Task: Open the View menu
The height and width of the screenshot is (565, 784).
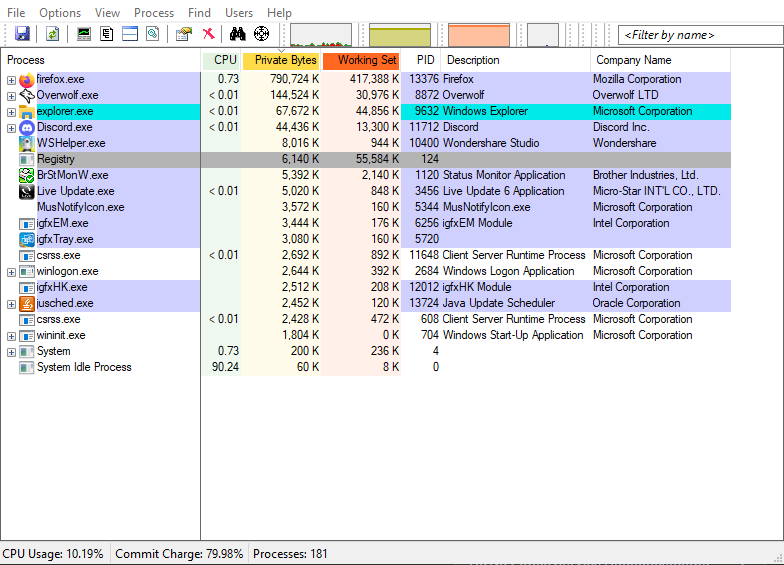Action: pyautogui.click(x=108, y=12)
